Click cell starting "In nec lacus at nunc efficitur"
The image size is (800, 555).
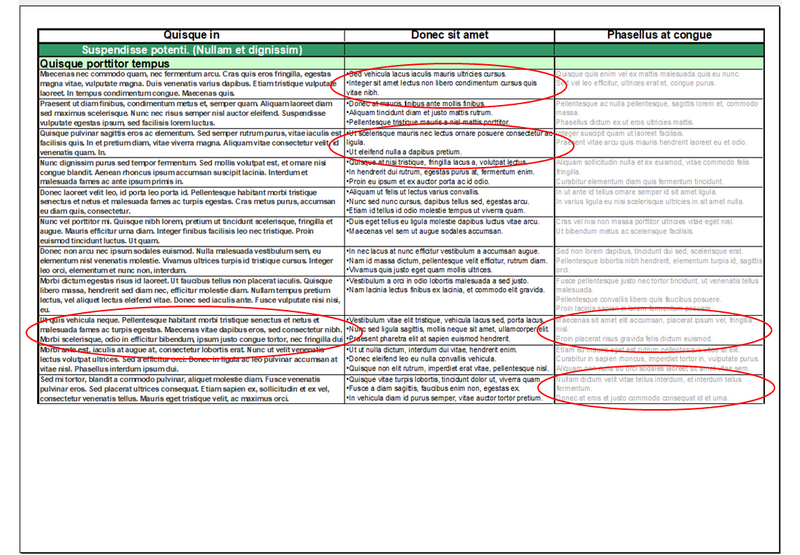pyautogui.click(x=449, y=261)
